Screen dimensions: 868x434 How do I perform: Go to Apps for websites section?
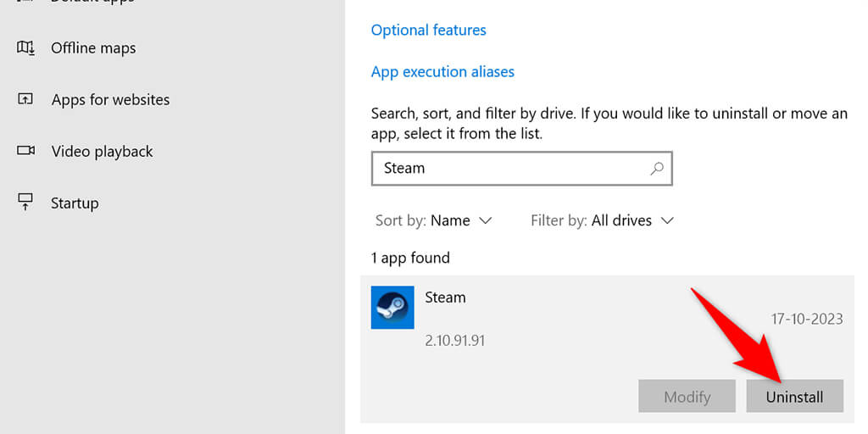click(110, 100)
